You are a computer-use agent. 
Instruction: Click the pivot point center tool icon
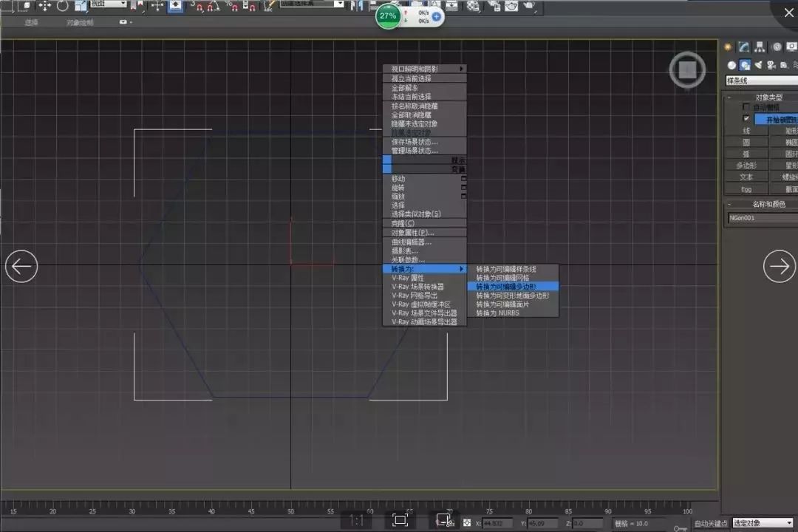[137, 6]
